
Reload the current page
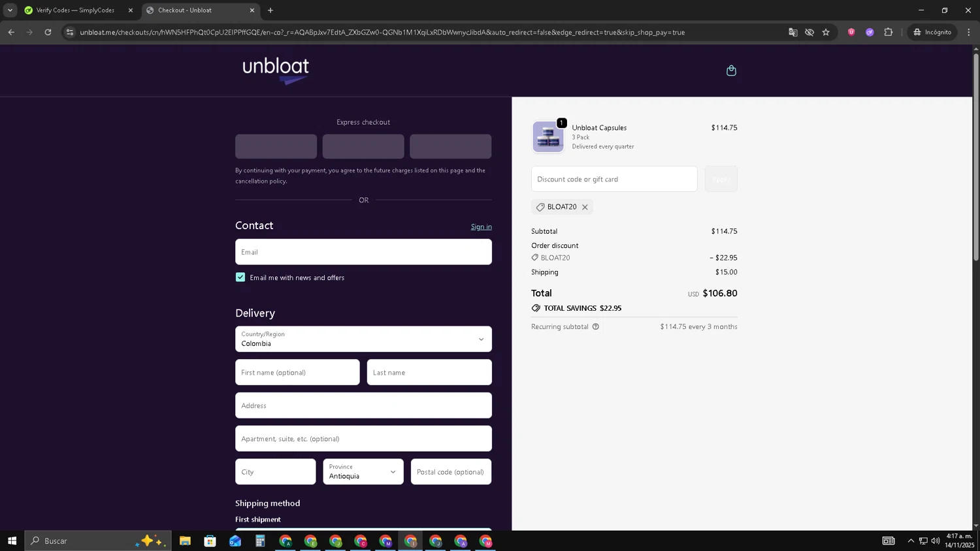pyautogui.click(x=48, y=32)
